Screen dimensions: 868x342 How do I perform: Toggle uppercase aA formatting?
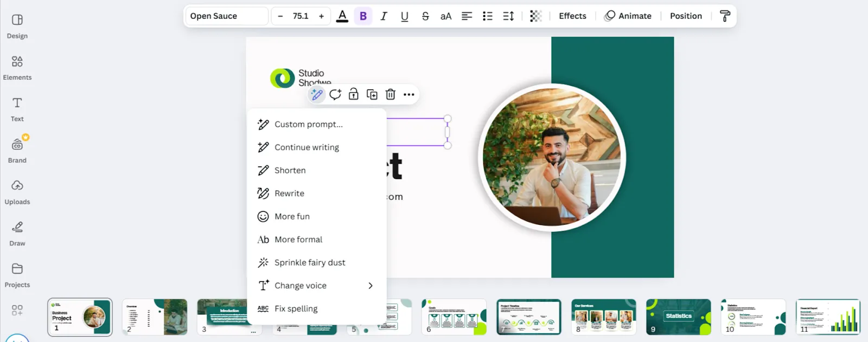(x=446, y=16)
